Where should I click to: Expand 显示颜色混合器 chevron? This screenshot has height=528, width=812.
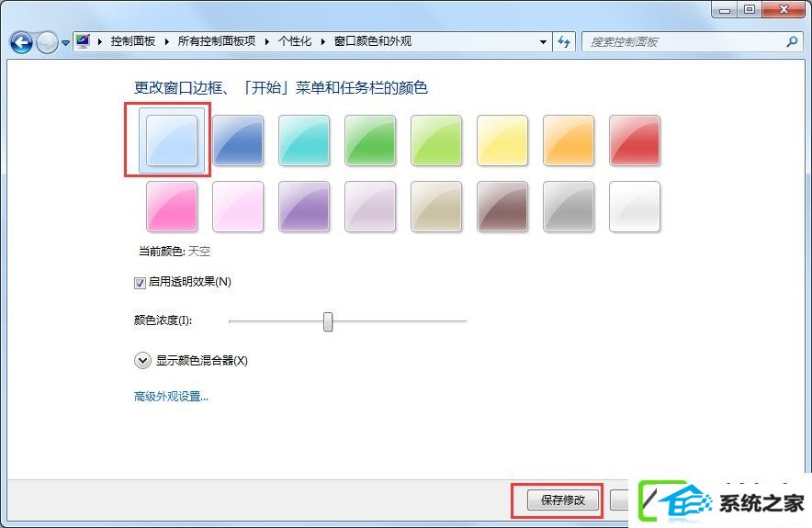[142, 360]
